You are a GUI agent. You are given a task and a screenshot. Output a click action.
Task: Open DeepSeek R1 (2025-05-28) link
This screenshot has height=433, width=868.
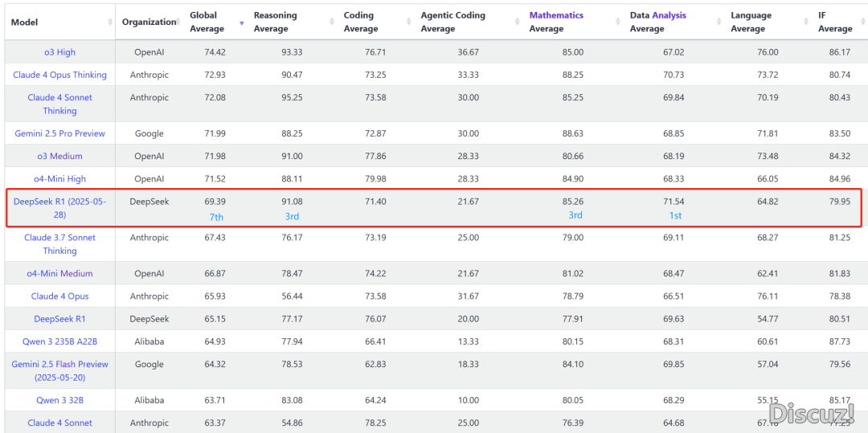point(59,208)
